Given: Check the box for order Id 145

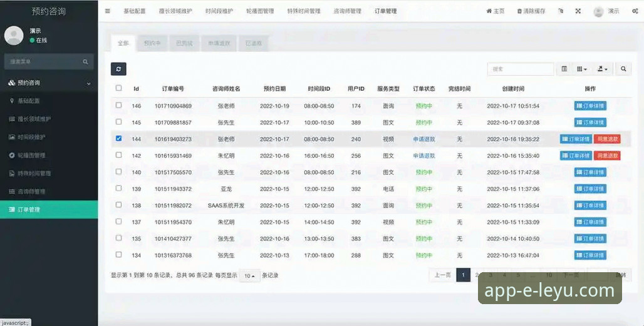Looking at the screenshot, I should [x=118, y=122].
